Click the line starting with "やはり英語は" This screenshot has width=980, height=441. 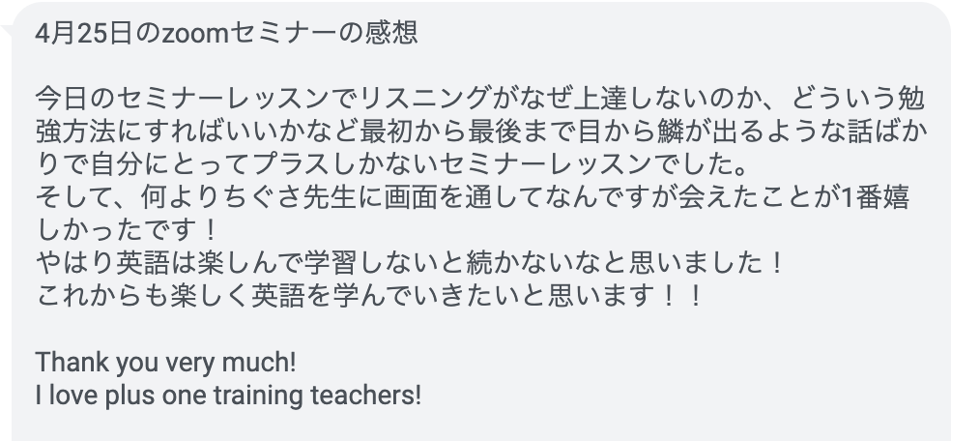[x=409, y=263]
